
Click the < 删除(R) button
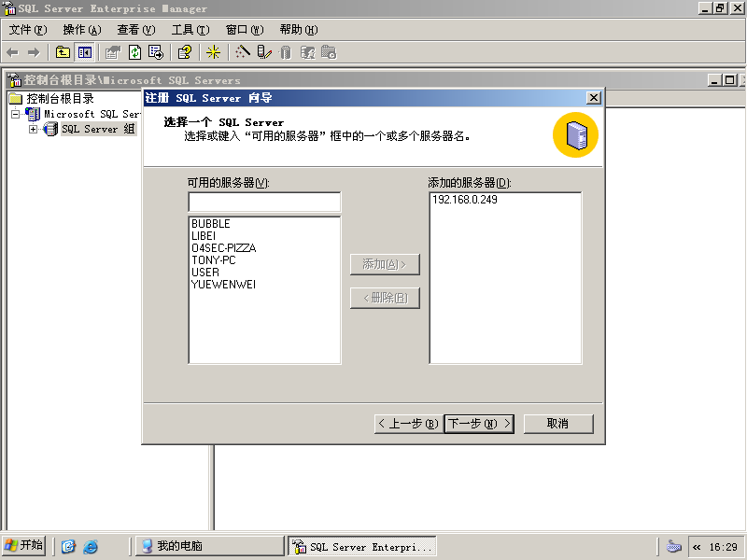[x=385, y=298]
